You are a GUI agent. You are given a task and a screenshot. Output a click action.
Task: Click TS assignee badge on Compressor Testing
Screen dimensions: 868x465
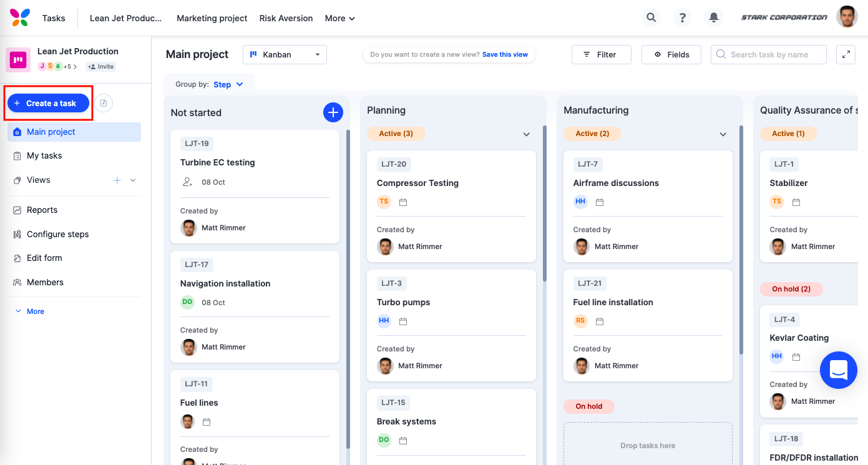pyautogui.click(x=384, y=202)
